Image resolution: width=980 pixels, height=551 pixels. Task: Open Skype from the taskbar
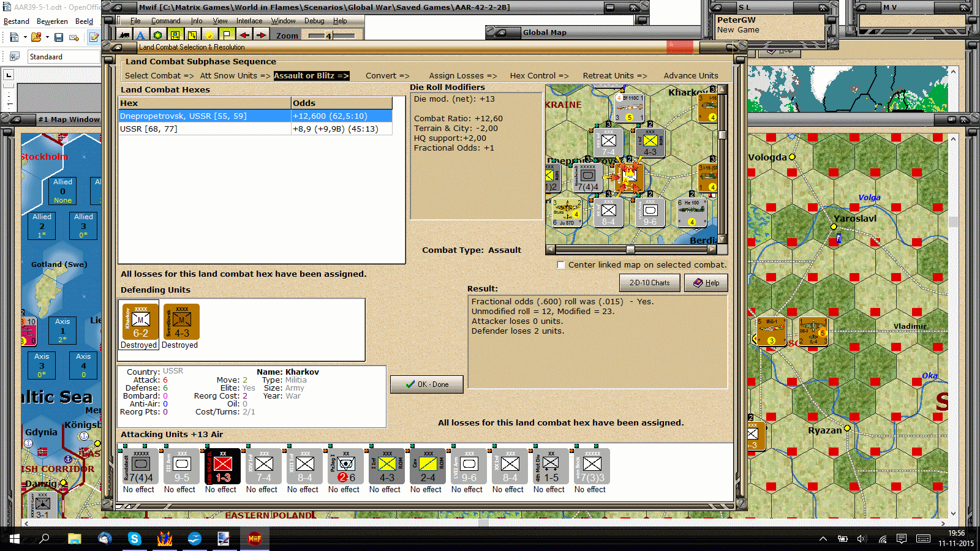point(134,539)
